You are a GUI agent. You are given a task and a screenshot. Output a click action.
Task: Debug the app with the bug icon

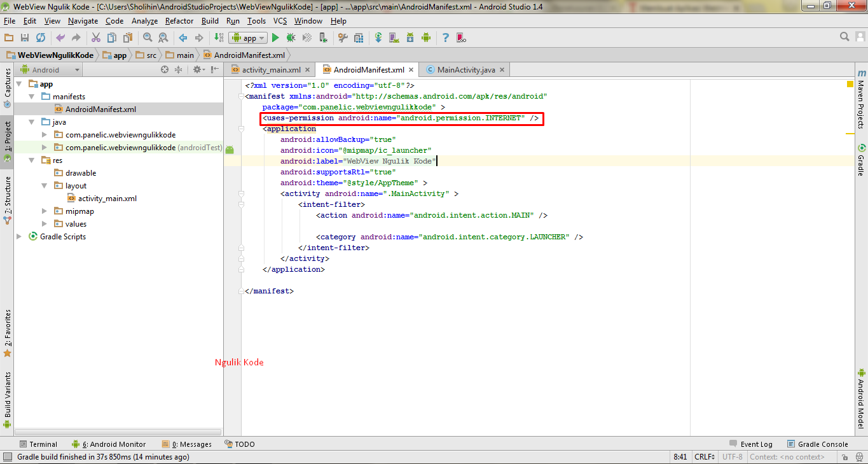[291, 38]
